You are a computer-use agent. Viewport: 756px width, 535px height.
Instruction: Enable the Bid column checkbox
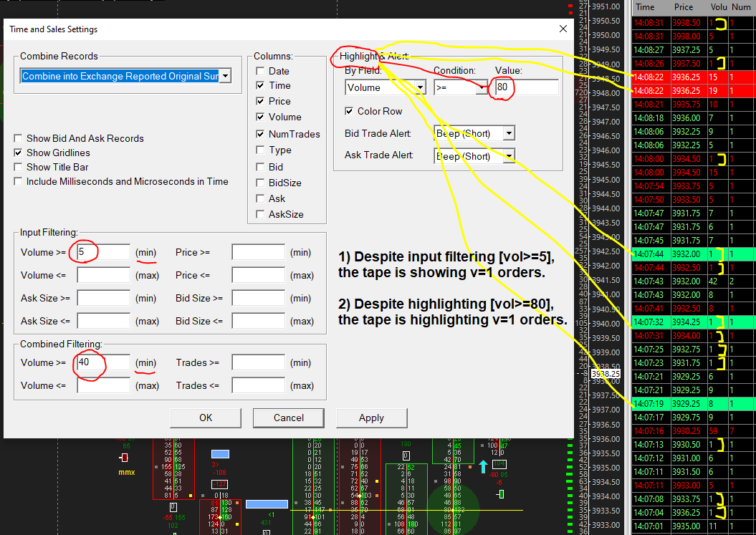click(260, 167)
